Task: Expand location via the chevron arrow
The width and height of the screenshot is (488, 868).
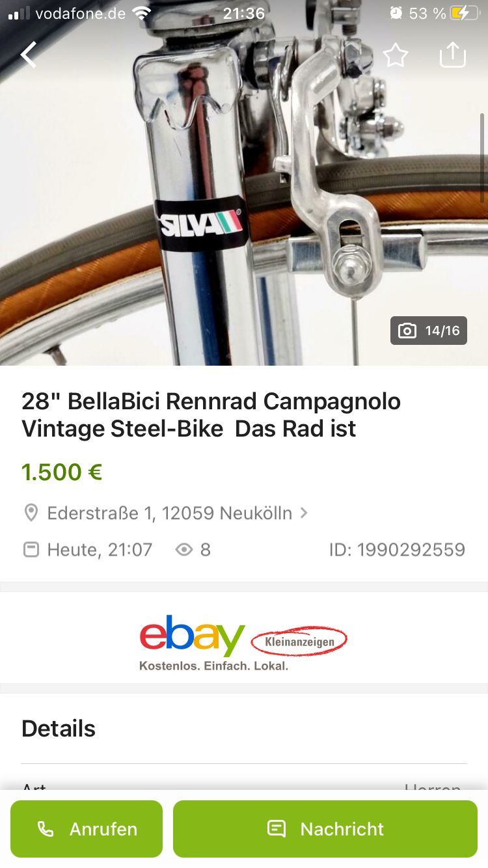Action: point(303,513)
